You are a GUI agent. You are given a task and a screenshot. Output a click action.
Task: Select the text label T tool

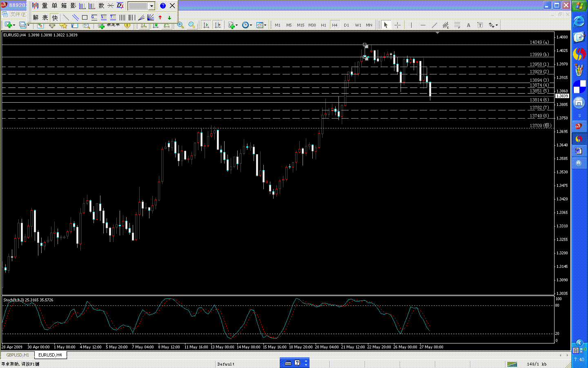[480, 25]
